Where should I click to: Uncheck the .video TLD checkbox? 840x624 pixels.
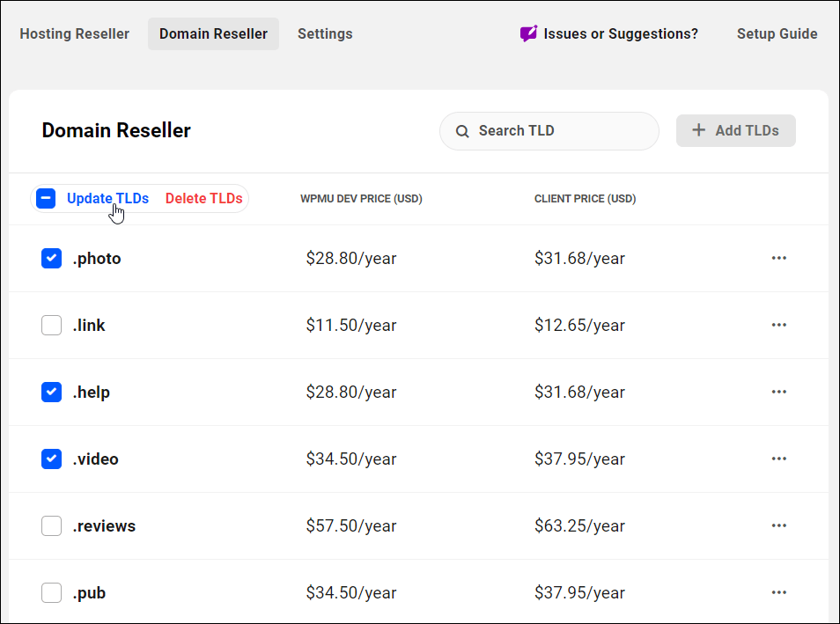pyautogui.click(x=51, y=459)
